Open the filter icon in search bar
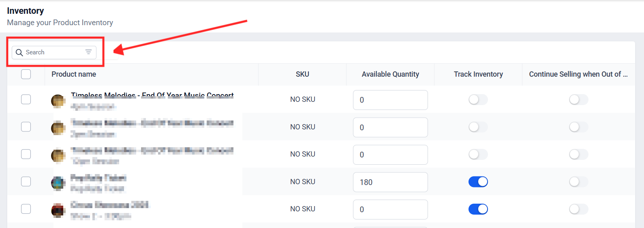The width and height of the screenshot is (644, 228). (88, 52)
